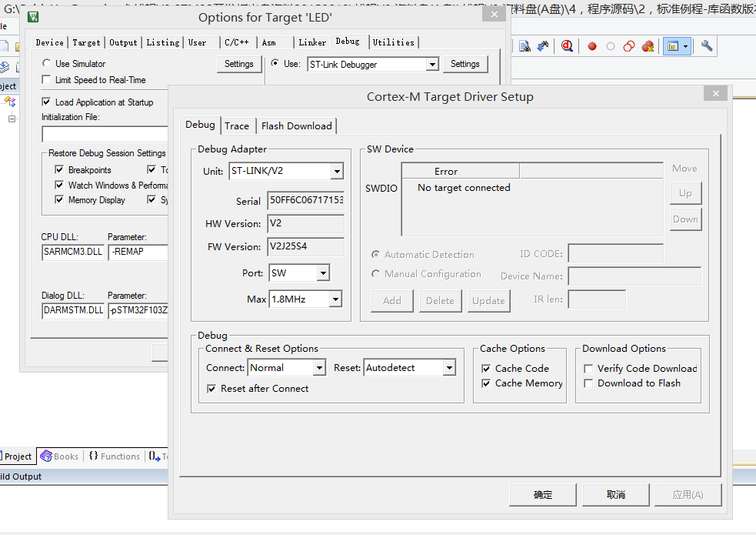
Task: Switch to the Flash Download tab
Action: 297,126
